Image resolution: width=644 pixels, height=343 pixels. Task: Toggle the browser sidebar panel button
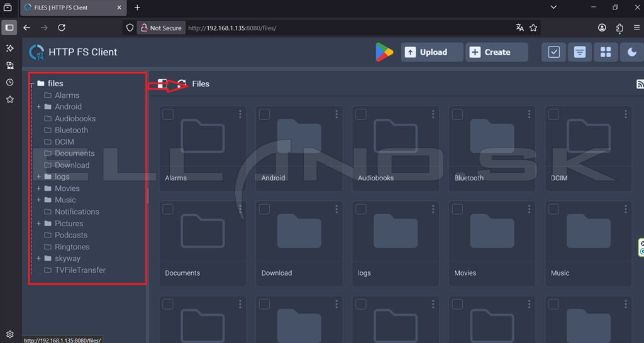(9, 28)
